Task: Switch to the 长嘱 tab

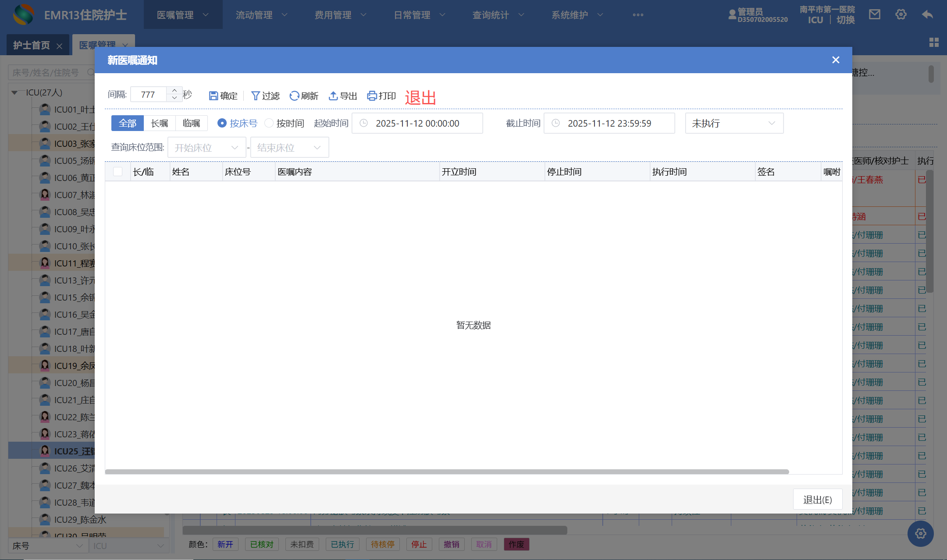Action: coord(160,123)
